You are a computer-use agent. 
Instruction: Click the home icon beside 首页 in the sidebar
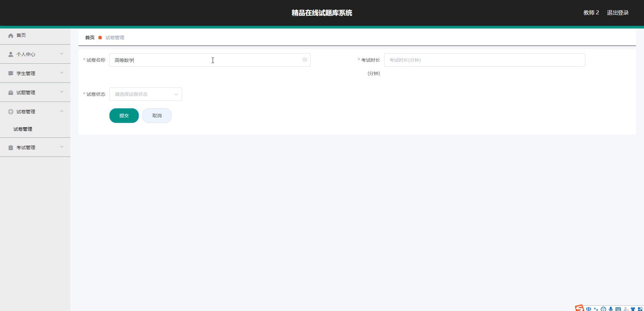(x=11, y=36)
